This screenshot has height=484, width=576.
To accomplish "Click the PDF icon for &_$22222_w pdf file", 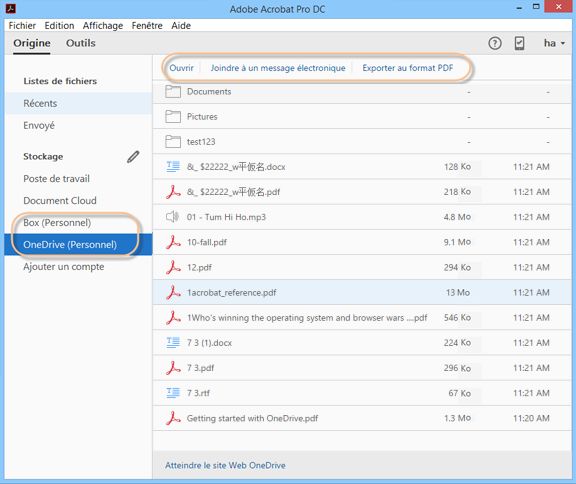I will (173, 192).
